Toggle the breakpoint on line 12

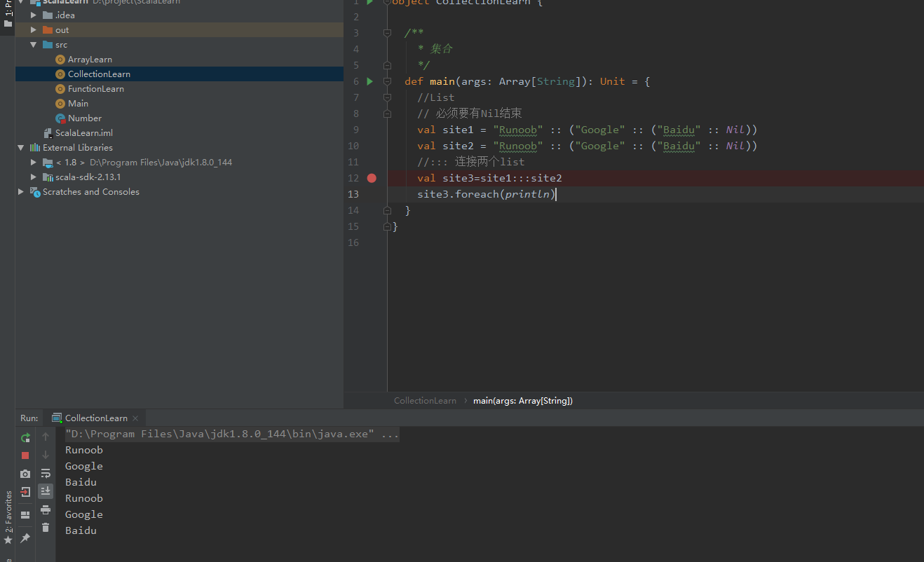coord(372,178)
